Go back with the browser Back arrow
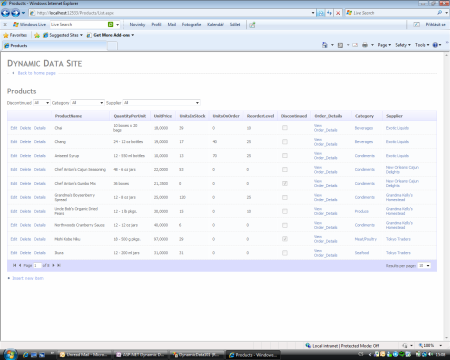This screenshot has width=450, height=360. coord(5,13)
